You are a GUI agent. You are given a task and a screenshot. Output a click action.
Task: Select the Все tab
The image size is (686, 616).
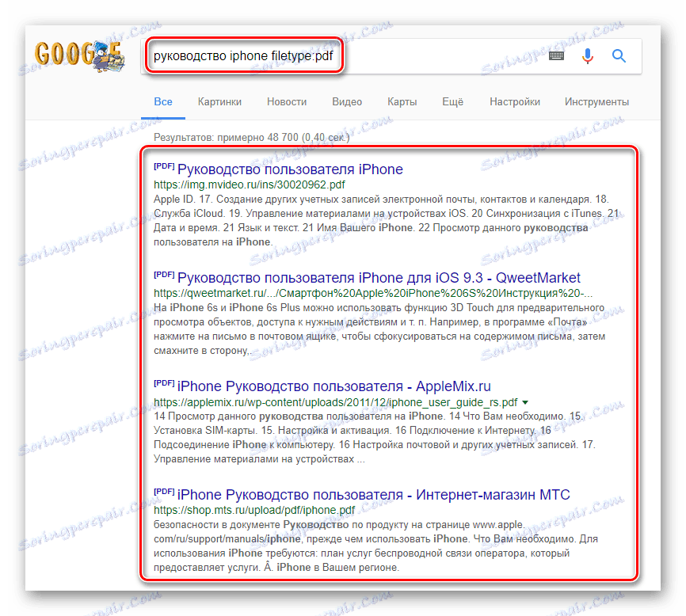point(163,102)
